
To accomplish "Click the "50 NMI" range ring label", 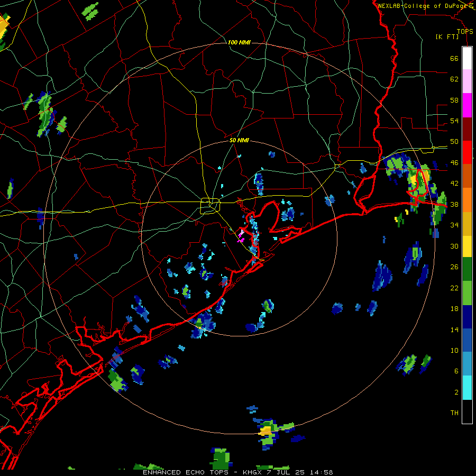I will [239, 140].
